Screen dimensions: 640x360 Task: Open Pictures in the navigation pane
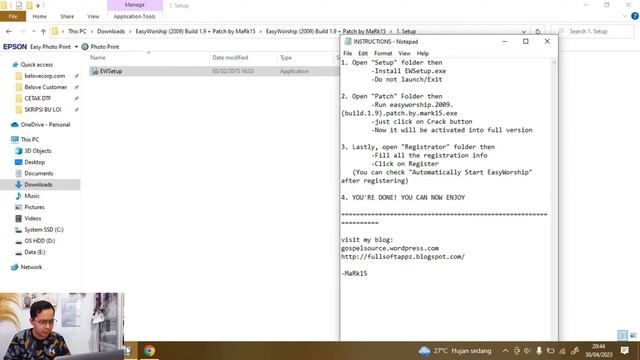pos(34,207)
